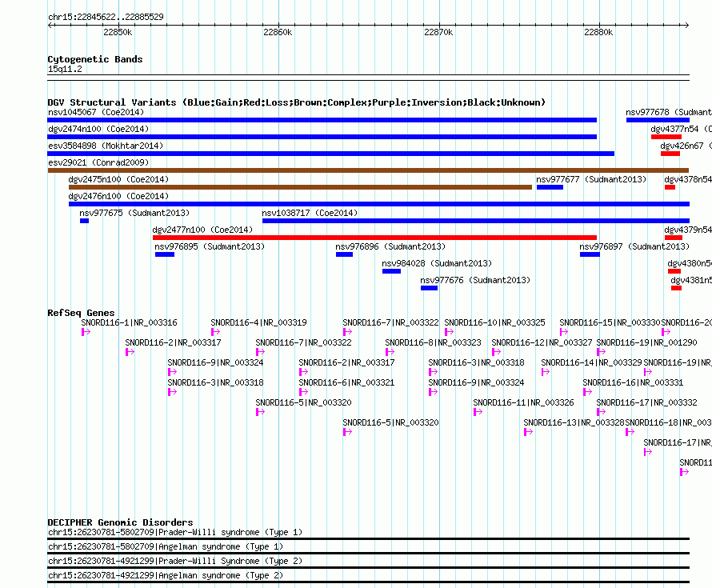Click the arrow glyph under SNORD116-10|NR_003325
Screen dimensions: 712x588
coord(449,332)
